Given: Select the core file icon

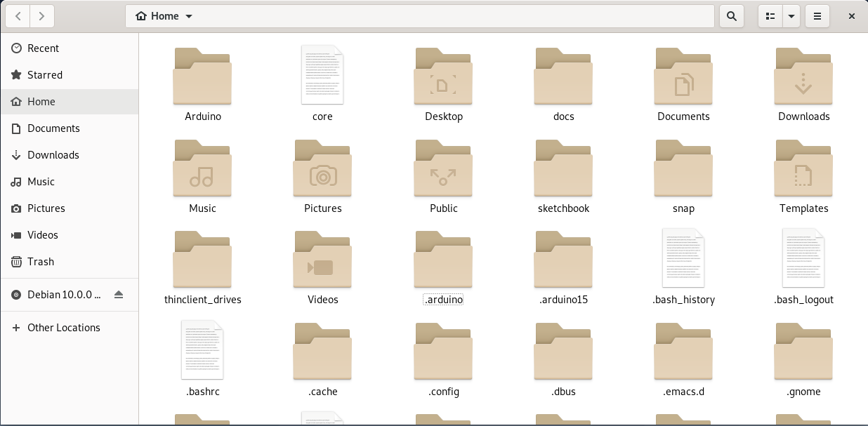Looking at the screenshot, I should pyautogui.click(x=322, y=74).
